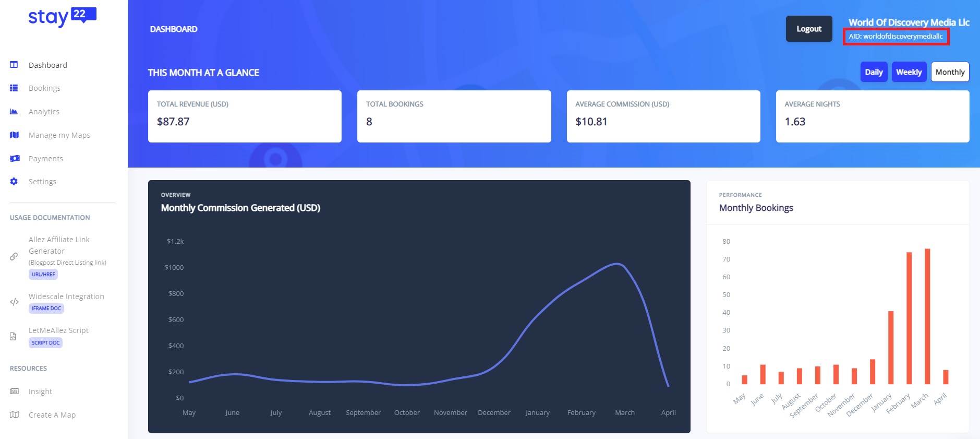Viewport: 980px width, 439px height.
Task: Open the Insight resource link
Action: click(40, 391)
